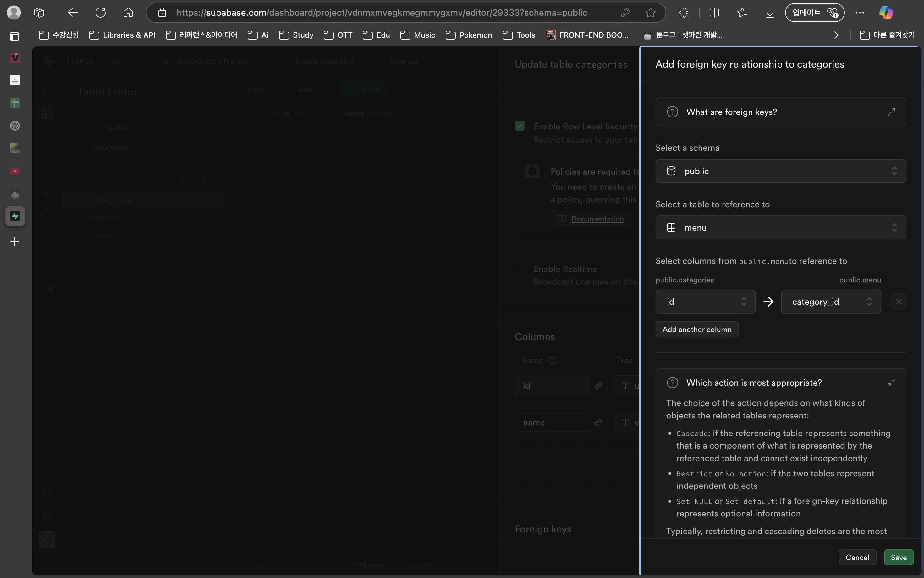This screenshot has height=578, width=924.
Task: Open tab actions workspace icon
Action: click(39, 13)
